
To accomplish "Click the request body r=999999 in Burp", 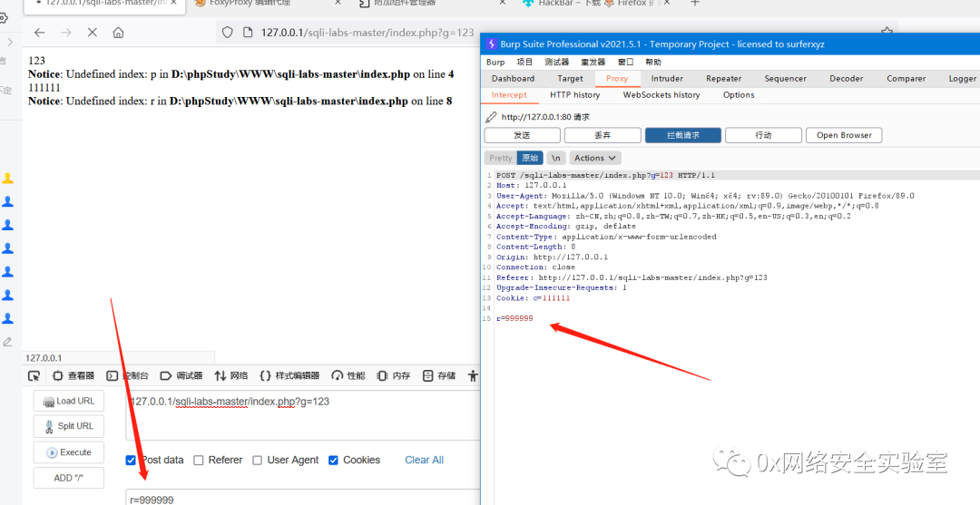I will 515,318.
